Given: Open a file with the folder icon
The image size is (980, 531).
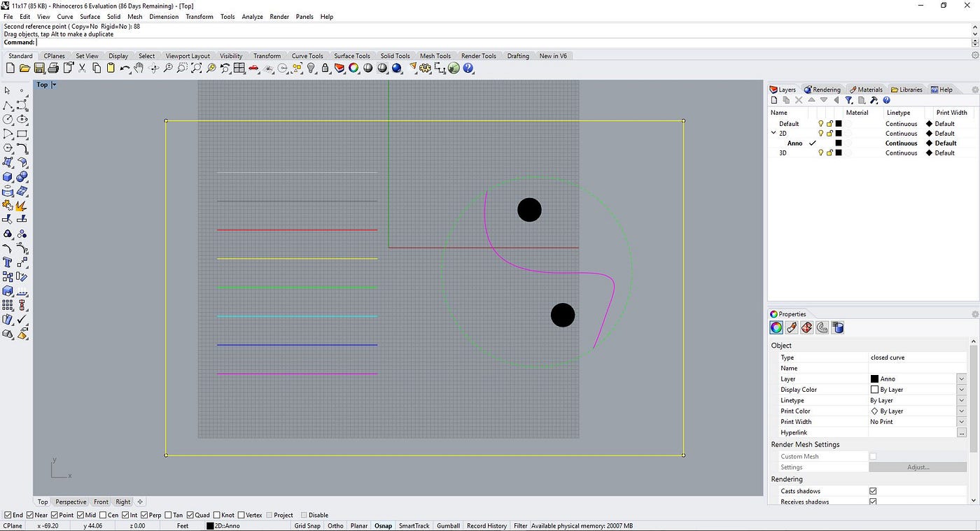Looking at the screenshot, I should (x=24, y=68).
